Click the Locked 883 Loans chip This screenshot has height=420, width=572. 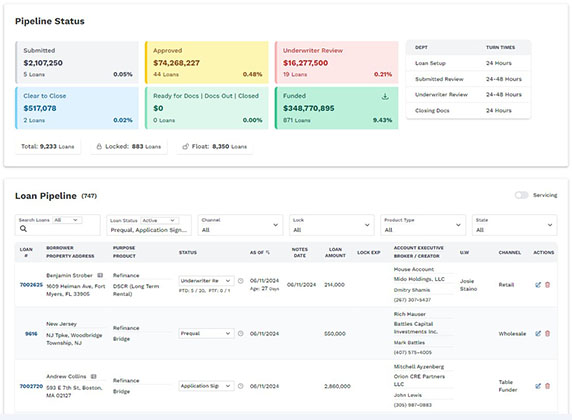(x=129, y=147)
